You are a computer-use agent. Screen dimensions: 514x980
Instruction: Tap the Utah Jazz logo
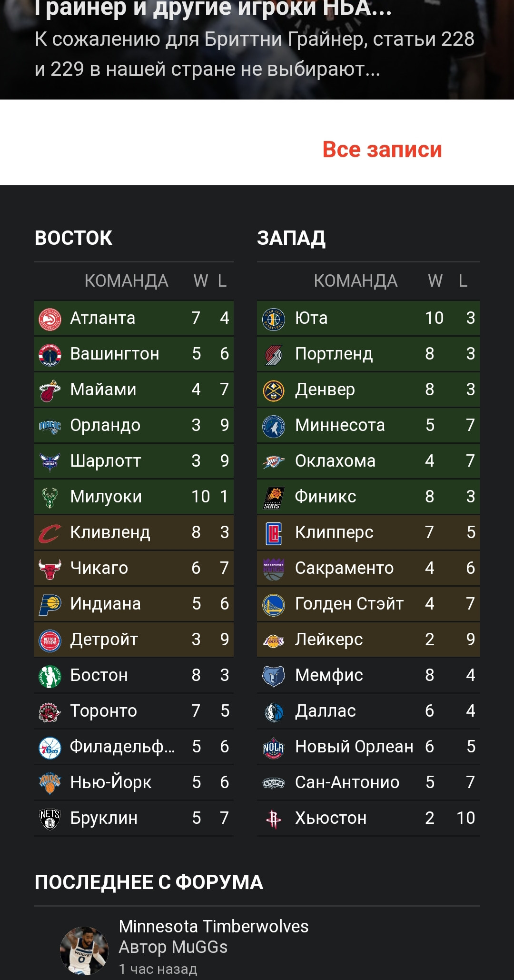tap(274, 319)
